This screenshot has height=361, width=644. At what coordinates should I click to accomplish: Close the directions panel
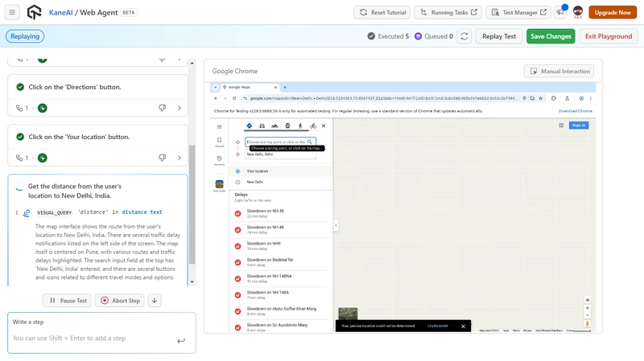324,126
